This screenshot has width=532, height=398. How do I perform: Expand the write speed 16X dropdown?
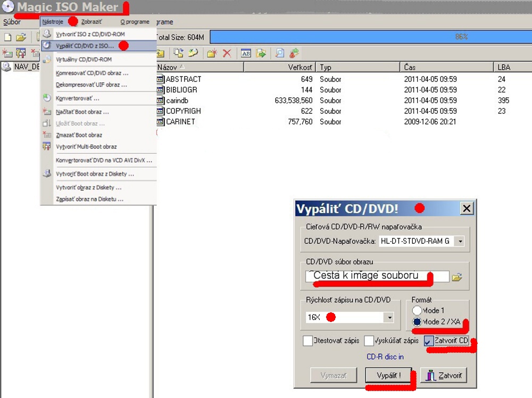pyautogui.click(x=389, y=317)
